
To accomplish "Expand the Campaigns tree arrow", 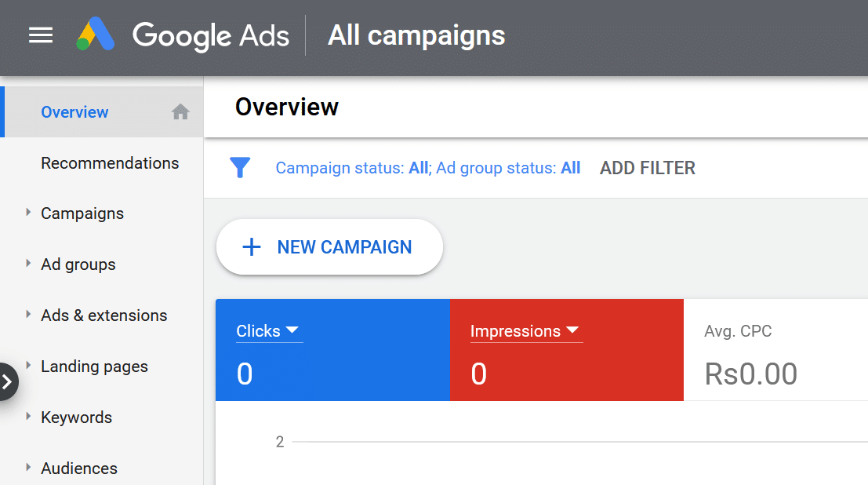I will [x=28, y=213].
